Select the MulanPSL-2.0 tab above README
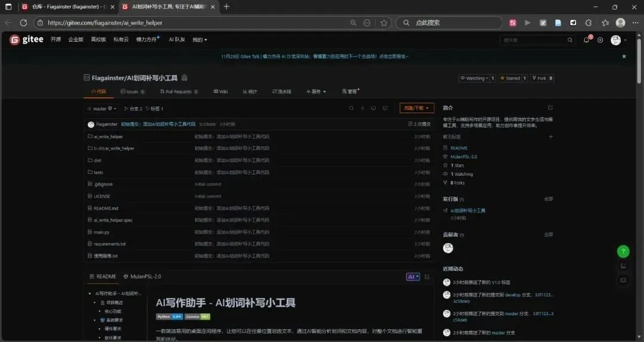This screenshot has width=644, height=342. pyautogui.click(x=142, y=276)
